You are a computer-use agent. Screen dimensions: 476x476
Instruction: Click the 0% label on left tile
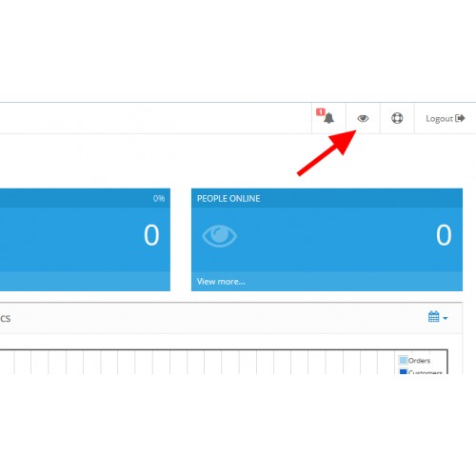[x=159, y=199]
